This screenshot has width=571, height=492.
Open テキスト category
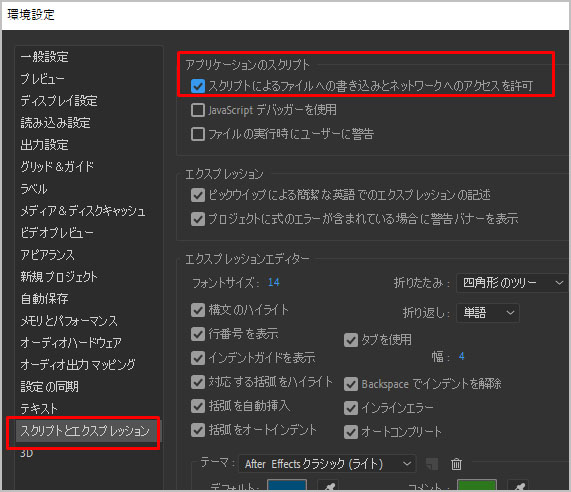(x=39, y=409)
